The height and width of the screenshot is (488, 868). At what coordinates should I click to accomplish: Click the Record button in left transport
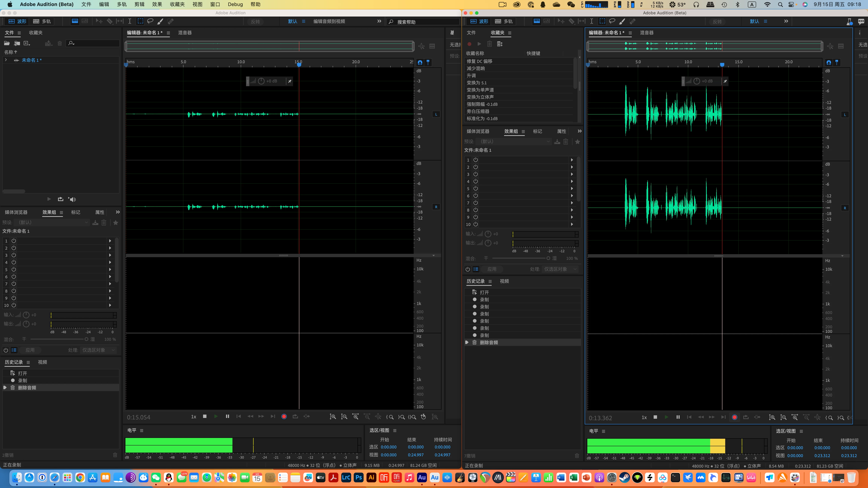(x=284, y=417)
